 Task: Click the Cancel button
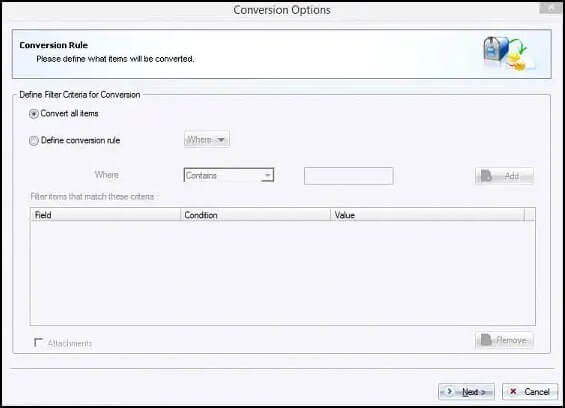530,391
